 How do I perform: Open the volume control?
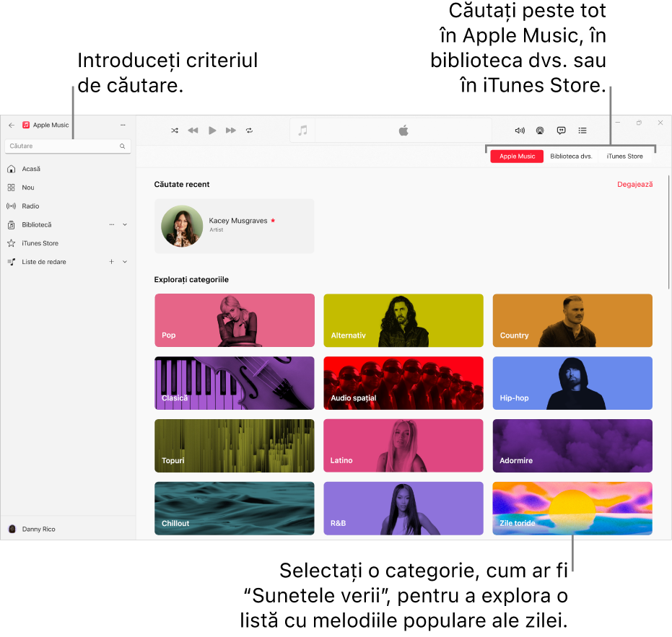tap(519, 131)
